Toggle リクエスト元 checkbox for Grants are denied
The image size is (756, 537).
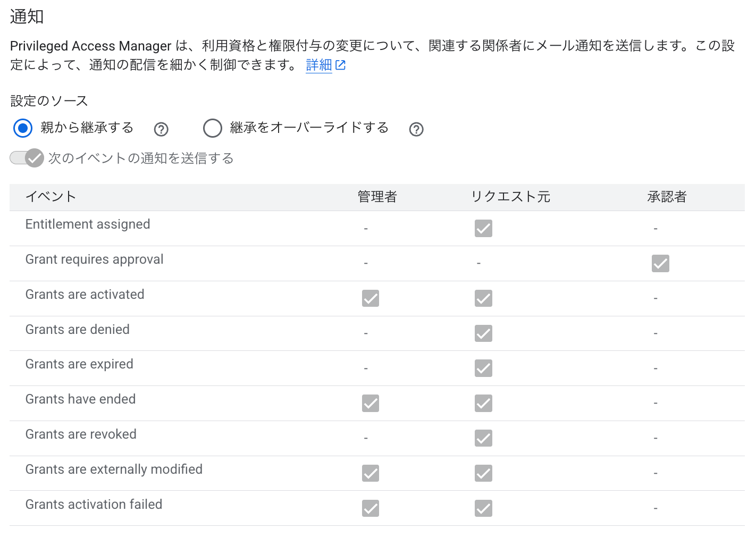coord(483,333)
